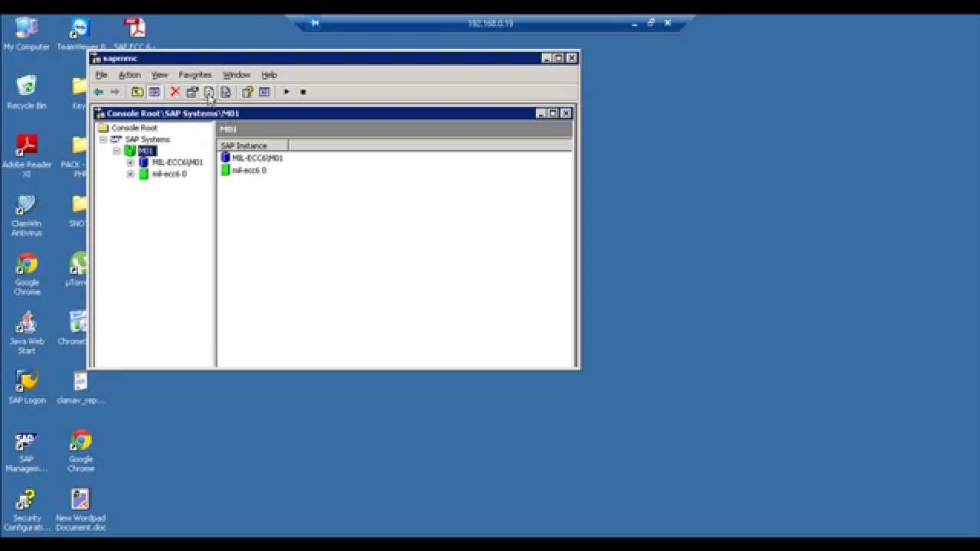Select the ClamWin Antivirus desktop icon
The width and height of the screenshot is (980, 551).
[27, 215]
